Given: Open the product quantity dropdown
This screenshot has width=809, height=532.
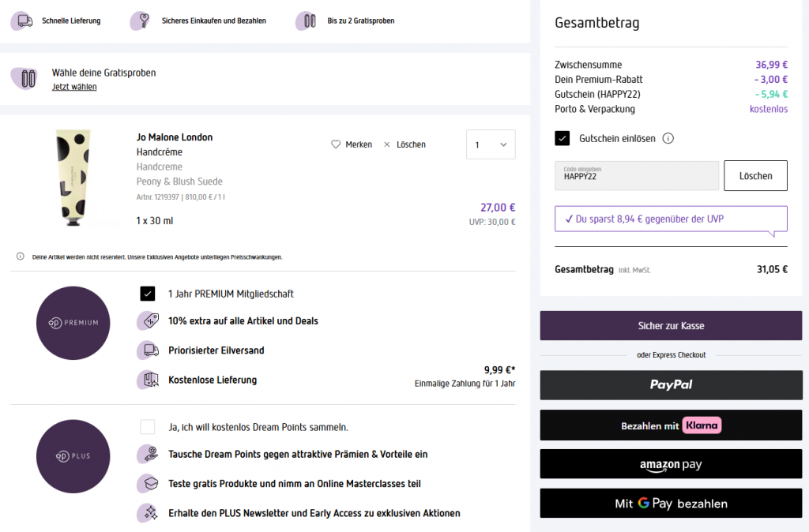Looking at the screenshot, I should pos(491,144).
